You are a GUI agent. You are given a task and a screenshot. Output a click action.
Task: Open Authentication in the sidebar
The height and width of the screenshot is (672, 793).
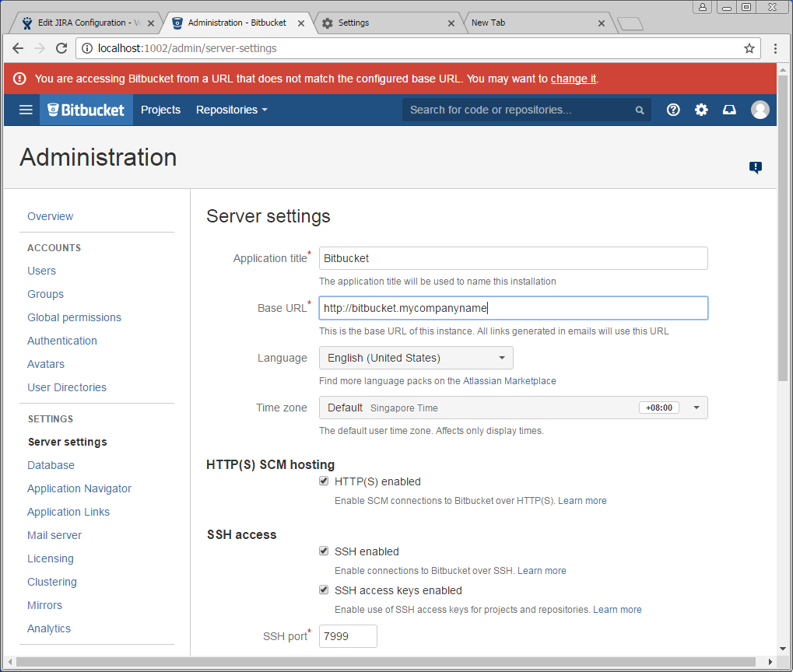[62, 341]
